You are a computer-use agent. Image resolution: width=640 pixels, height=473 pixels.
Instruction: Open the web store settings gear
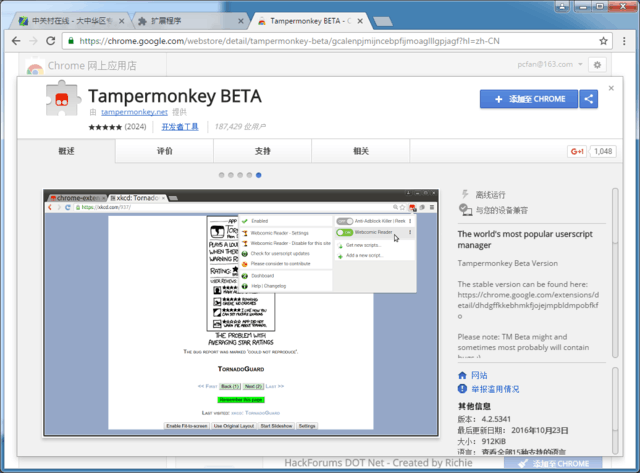[x=597, y=64]
